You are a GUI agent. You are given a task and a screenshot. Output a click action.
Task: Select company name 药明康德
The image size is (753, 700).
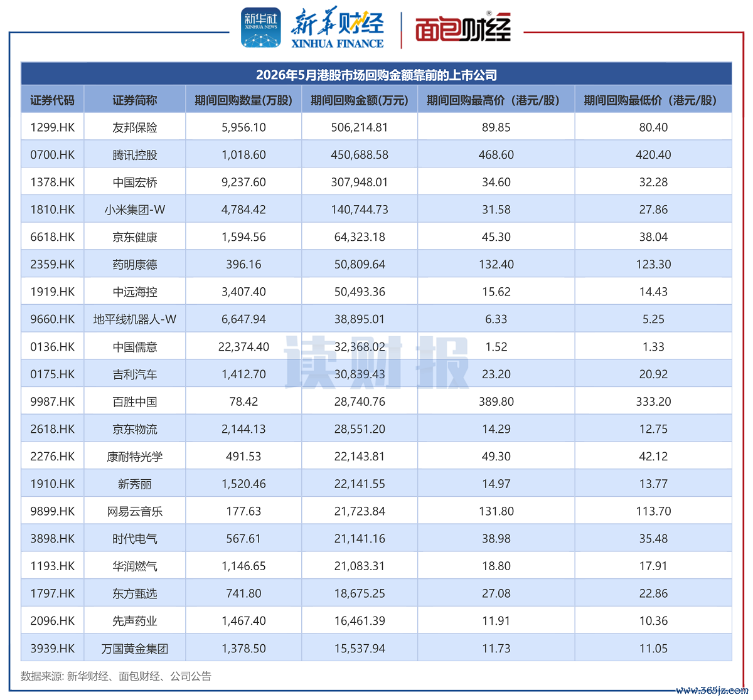coord(135,265)
